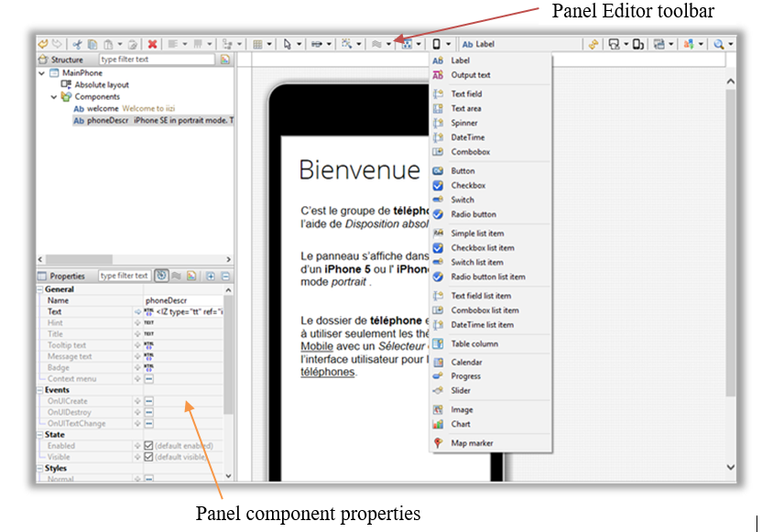
Task: Click the grid layout toolbar icon
Action: [x=257, y=44]
